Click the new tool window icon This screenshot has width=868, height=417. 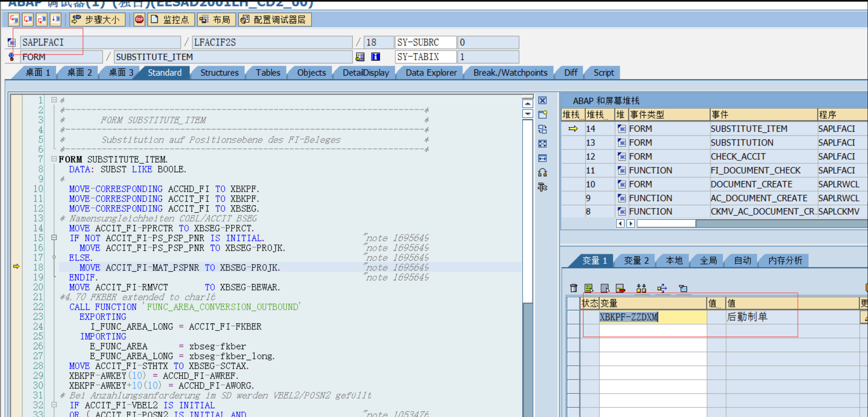coord(542,114)
